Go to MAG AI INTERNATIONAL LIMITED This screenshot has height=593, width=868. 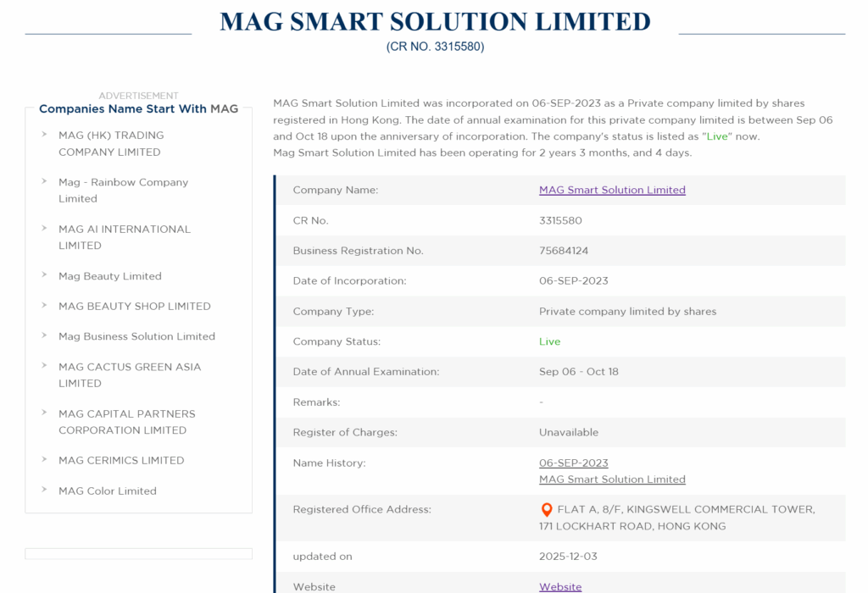click(x=124, y=237)
